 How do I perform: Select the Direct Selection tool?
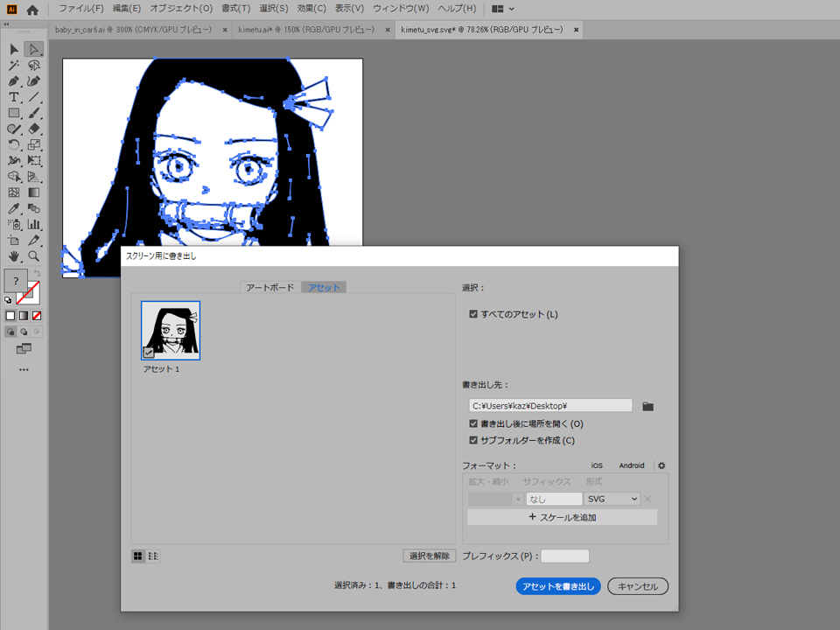point(34,49)
